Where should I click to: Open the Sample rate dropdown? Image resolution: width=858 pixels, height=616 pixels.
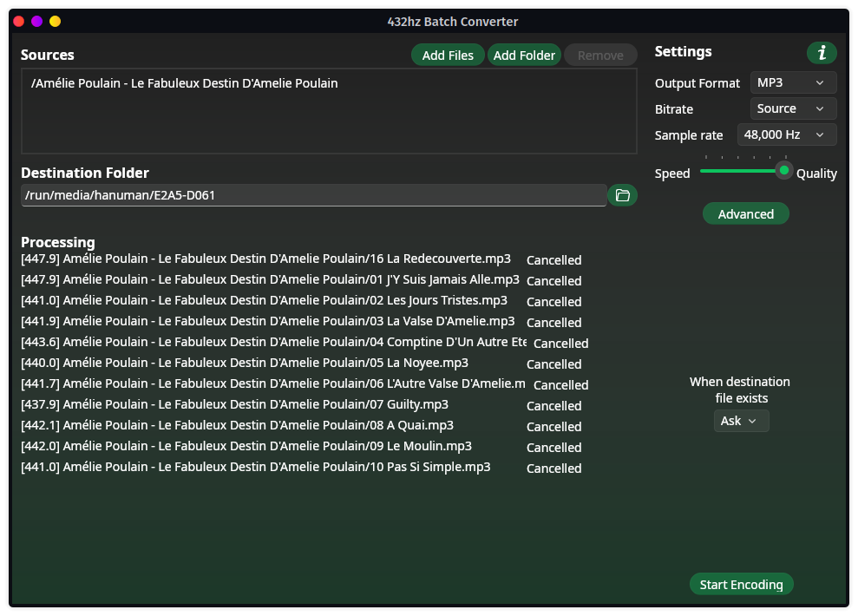[x=786, y=134]
